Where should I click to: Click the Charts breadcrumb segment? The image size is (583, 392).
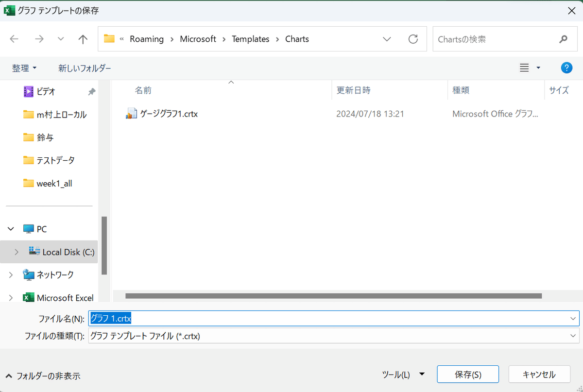(297, 39)
